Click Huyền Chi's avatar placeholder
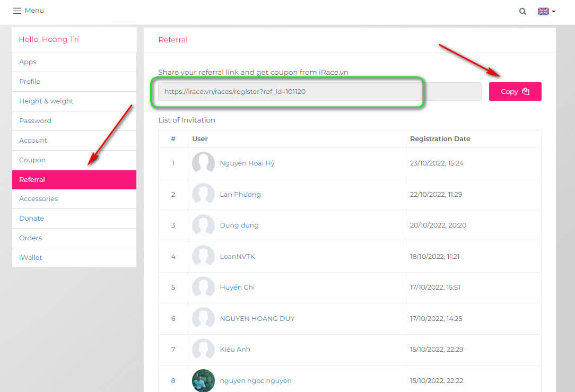 click(203, 287)
